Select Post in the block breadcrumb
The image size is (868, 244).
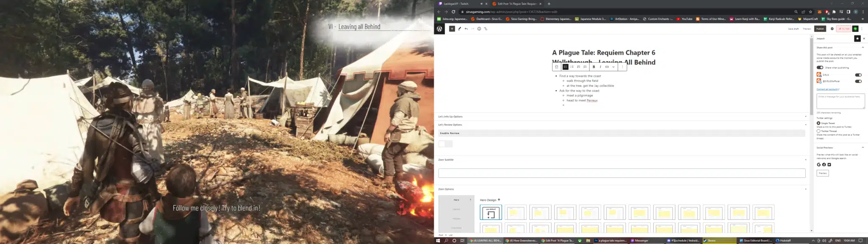click(x=441, y=235)
